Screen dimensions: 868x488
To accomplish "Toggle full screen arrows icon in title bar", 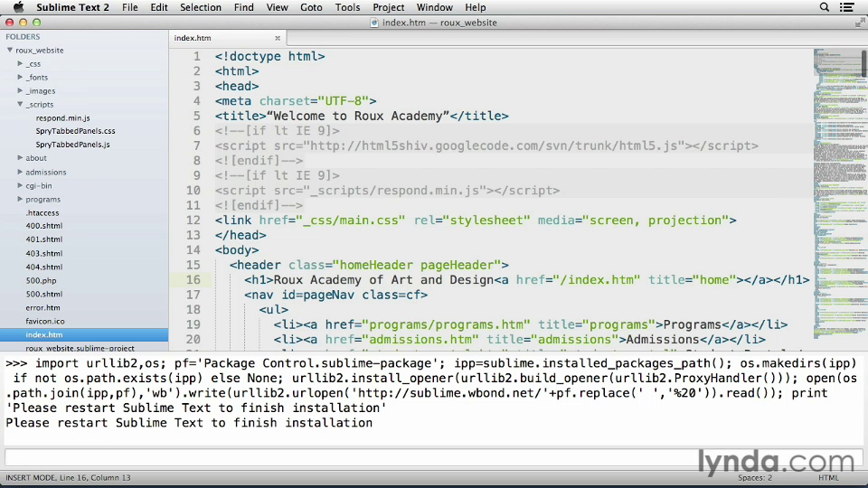I will point(860,23).
